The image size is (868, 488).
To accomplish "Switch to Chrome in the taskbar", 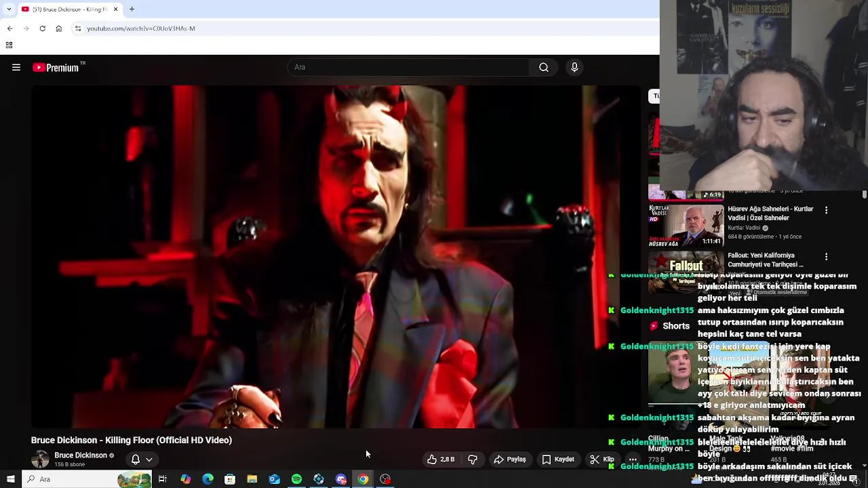I will click(x=363, y=479).
